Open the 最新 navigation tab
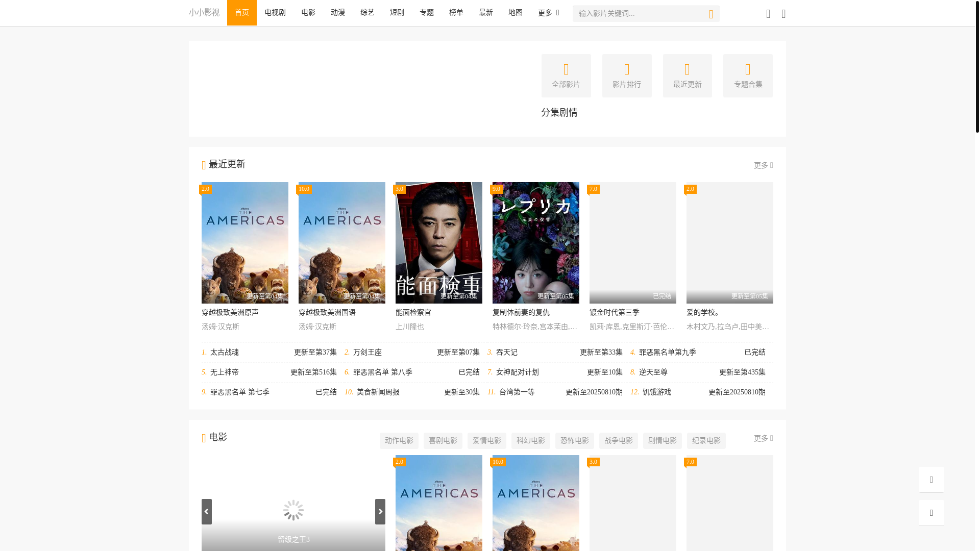 [486, 13]
